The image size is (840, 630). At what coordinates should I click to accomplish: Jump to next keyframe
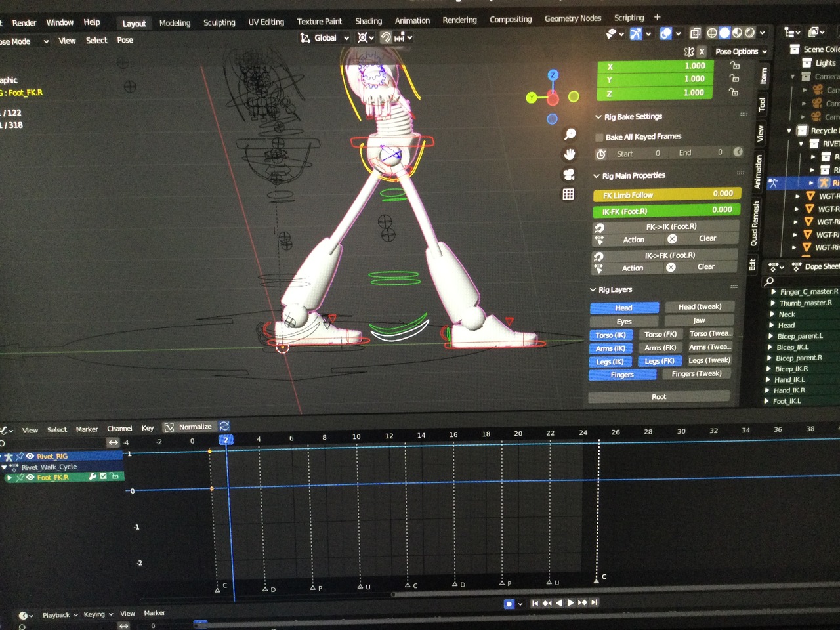pyautogui.click(x=582, y=602)
